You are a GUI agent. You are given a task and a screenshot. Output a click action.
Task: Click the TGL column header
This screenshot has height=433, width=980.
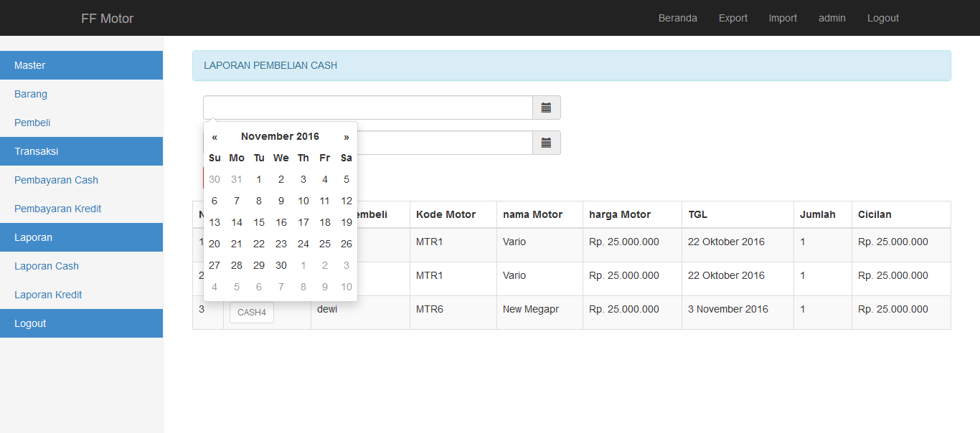tap(738, 214)
